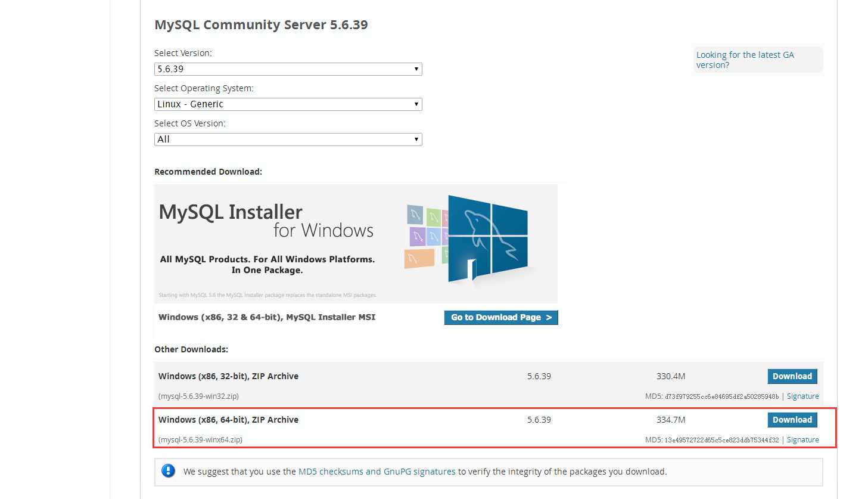868x499 pixels.
Task: Click Looking for the latest GA version link
Action: (745, 60)
